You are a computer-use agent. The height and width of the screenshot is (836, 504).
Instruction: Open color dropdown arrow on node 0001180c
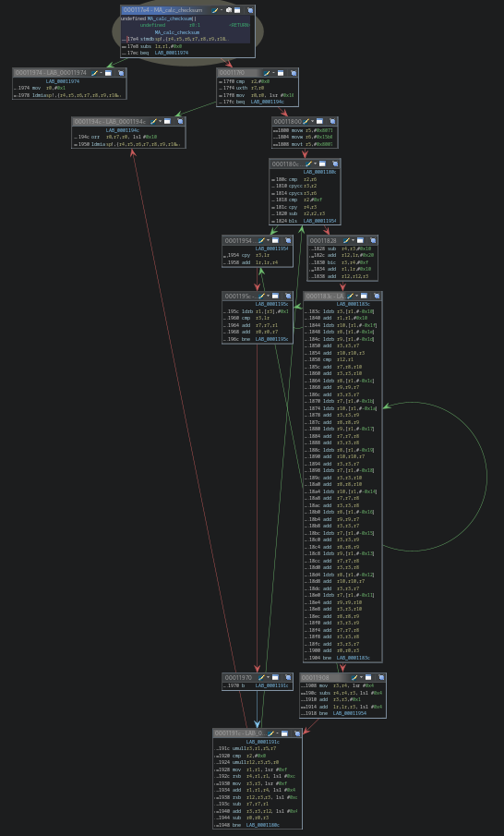[x=315, y=164]
